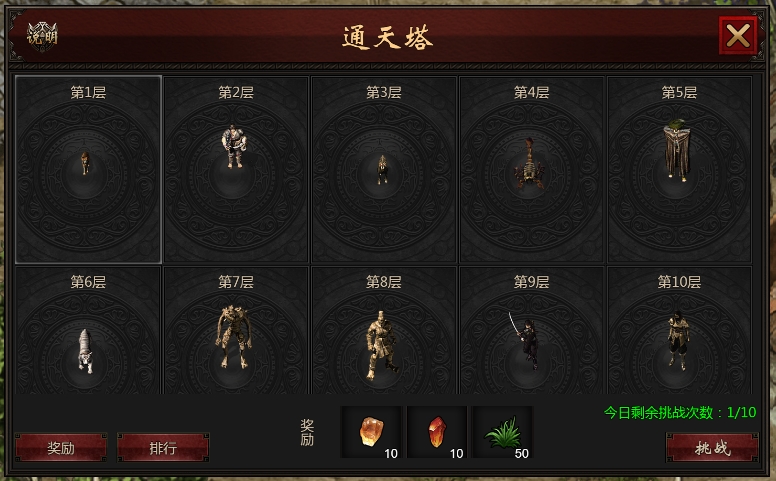Viewport: 776px width, 481px height.
Task: Click the green grass reward icon
Action: [502, 432]
